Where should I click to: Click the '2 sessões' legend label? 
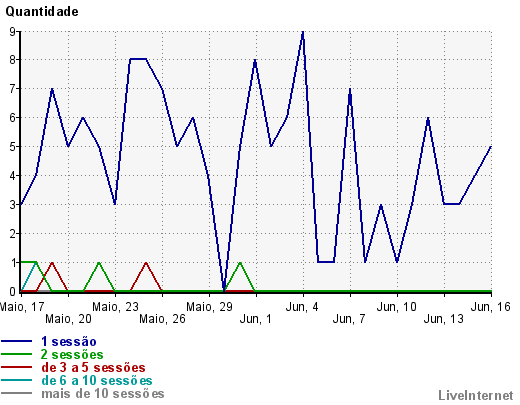72,354
